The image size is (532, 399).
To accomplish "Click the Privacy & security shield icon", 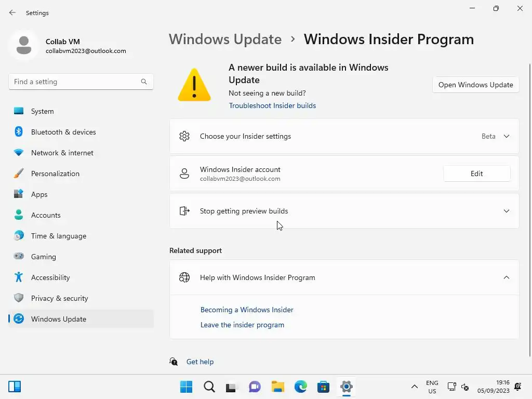I will (19, 298).
